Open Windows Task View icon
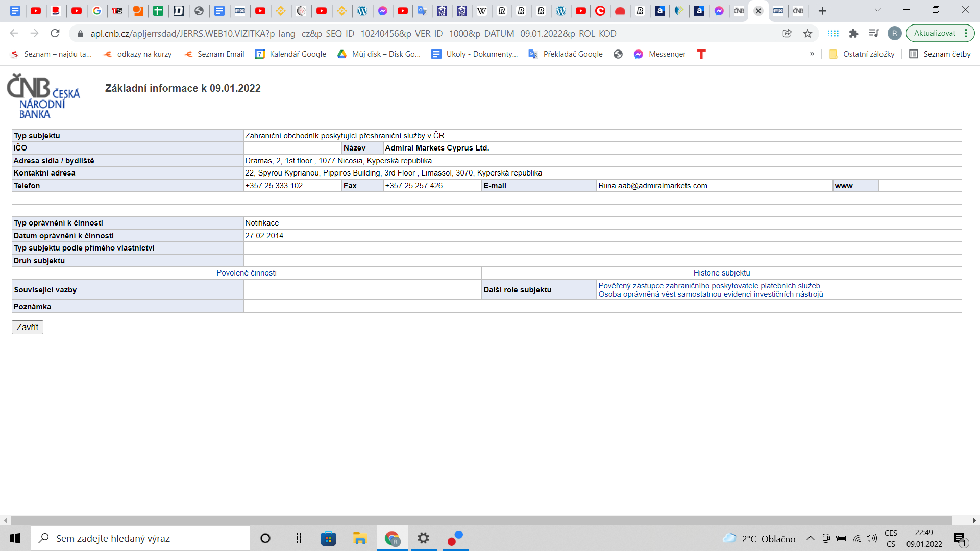The image size is (980, 551). click(x=296, y=538)
